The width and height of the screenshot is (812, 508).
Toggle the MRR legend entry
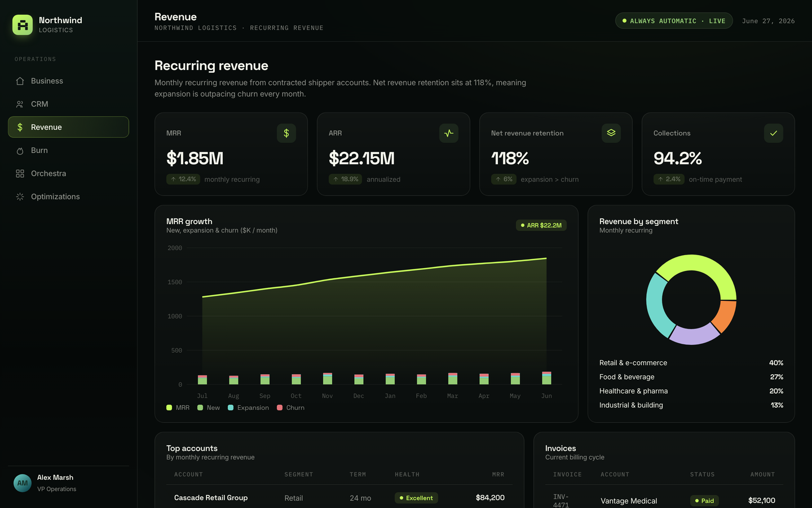pos(178,408)
